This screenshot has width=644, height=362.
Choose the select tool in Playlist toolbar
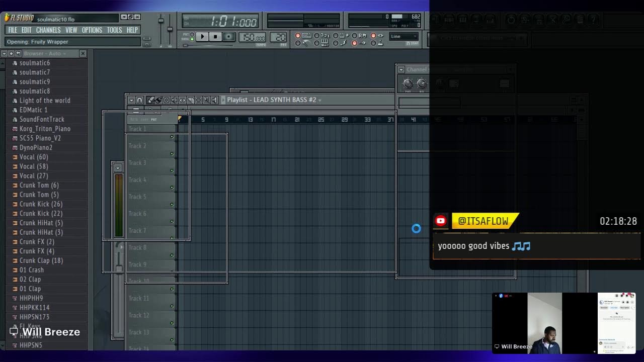(198, 100)
